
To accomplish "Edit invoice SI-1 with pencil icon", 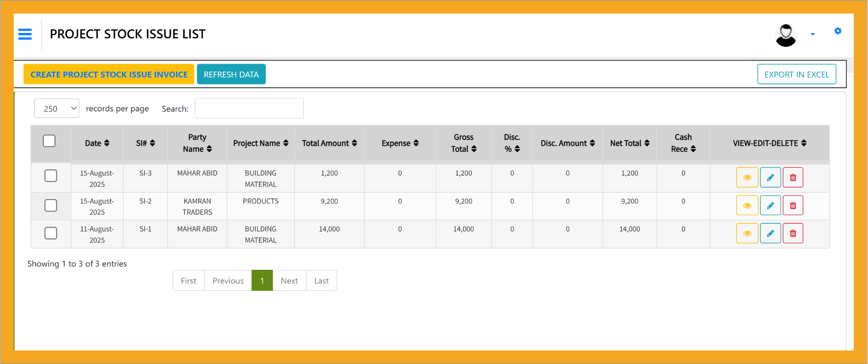I will coord(770,234).
